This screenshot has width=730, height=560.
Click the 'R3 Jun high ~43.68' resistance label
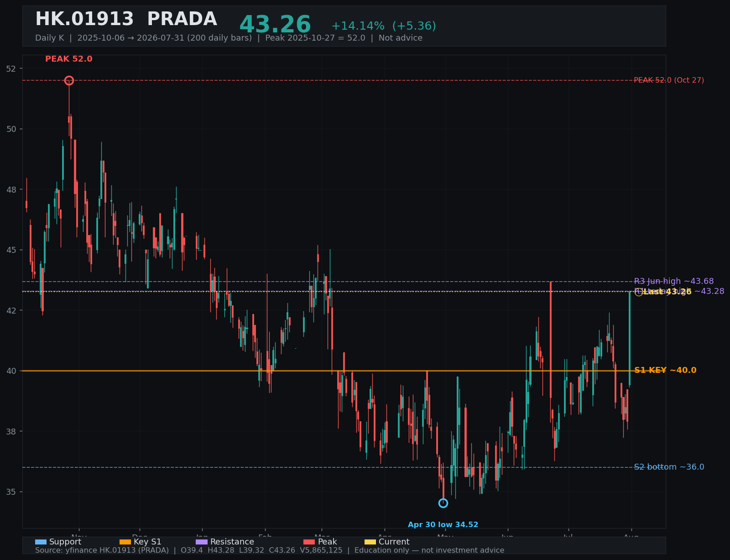[674, 282]
